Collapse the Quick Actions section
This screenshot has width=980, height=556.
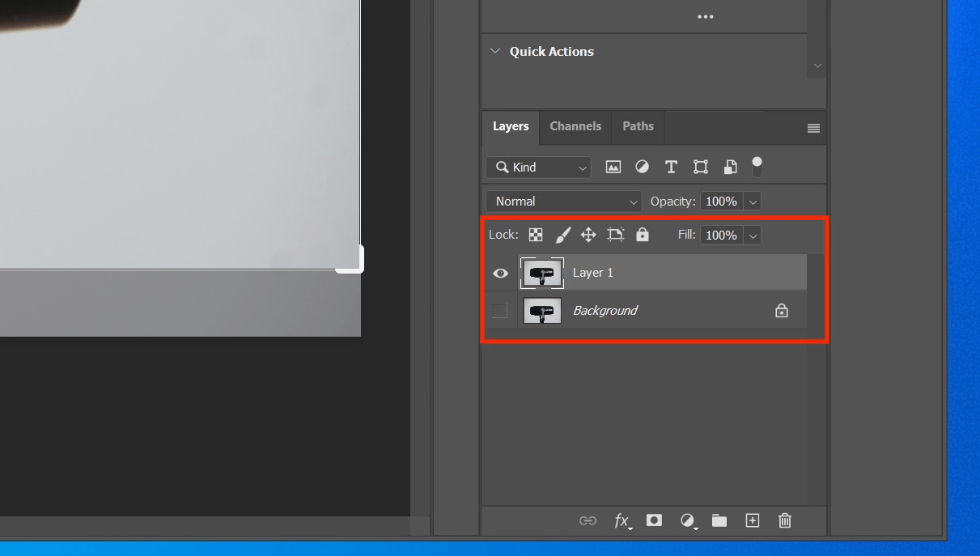495,51
